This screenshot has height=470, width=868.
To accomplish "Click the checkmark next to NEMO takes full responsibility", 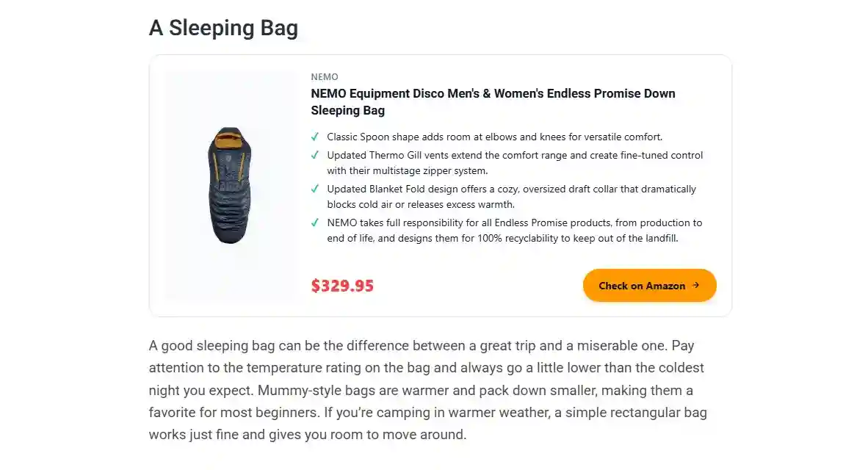I will click(315, 223).
